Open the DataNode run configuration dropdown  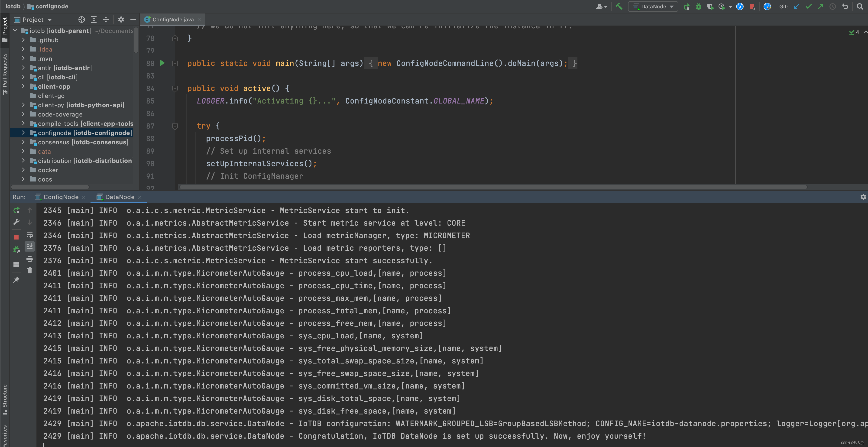pos(653,6)
